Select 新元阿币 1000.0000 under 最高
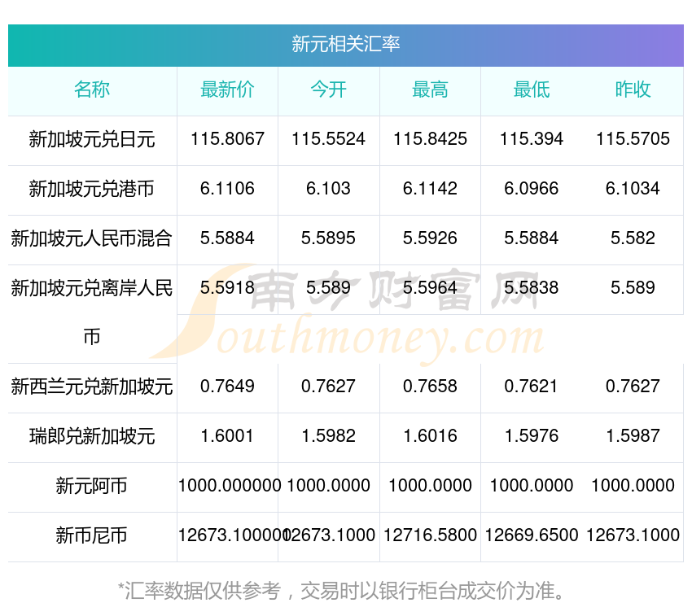The image size is (692, 616). pos(430,486)
